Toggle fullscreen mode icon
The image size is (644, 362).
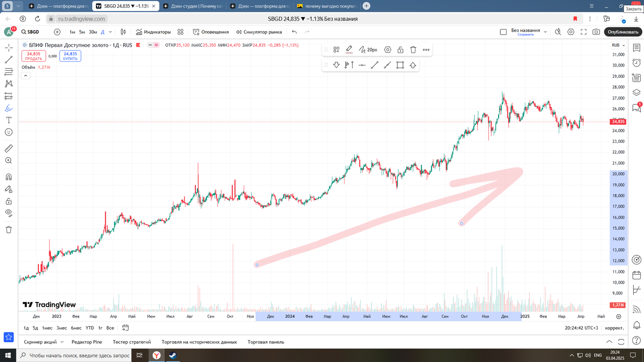(584, 32)
